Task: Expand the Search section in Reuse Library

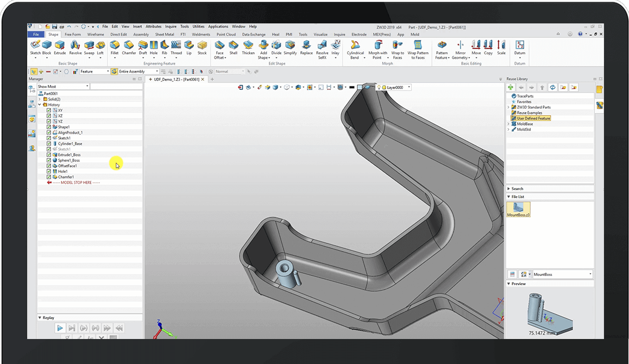Action: [508, 189]
